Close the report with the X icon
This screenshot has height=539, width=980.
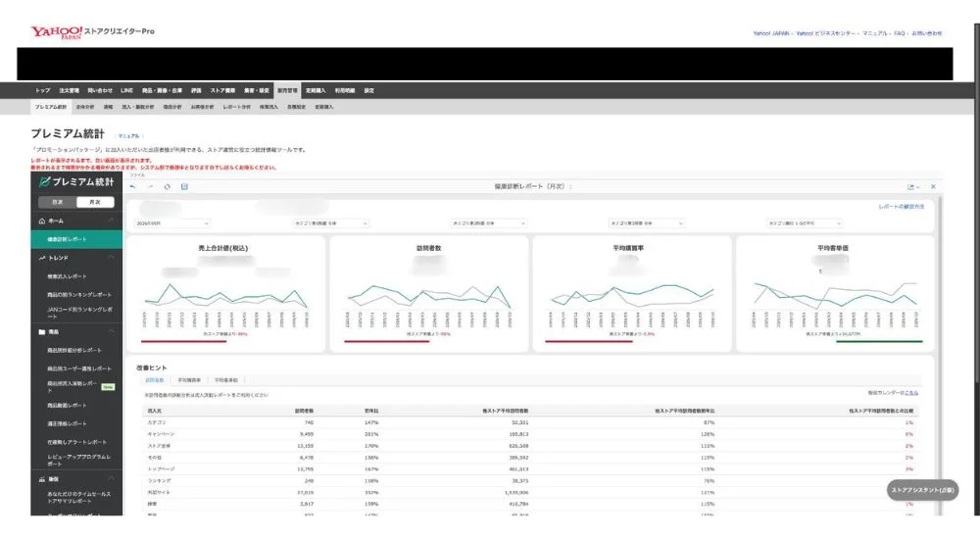pos(933,186)
